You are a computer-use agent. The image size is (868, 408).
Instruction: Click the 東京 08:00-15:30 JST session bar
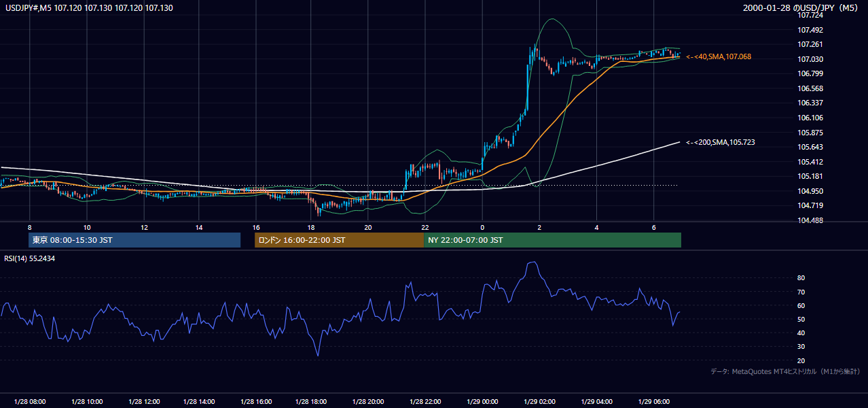(134, 240)
